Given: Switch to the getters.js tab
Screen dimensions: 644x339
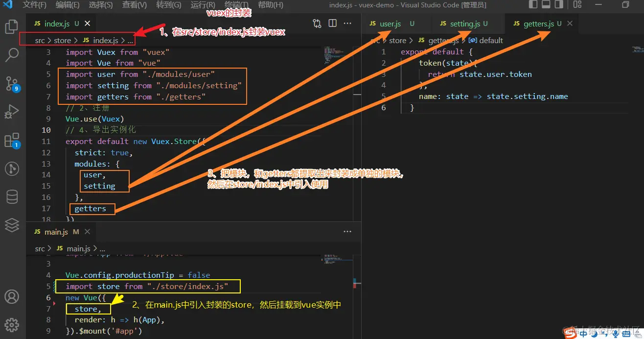Looking at the screenshot, I should [x=541, y=24].
